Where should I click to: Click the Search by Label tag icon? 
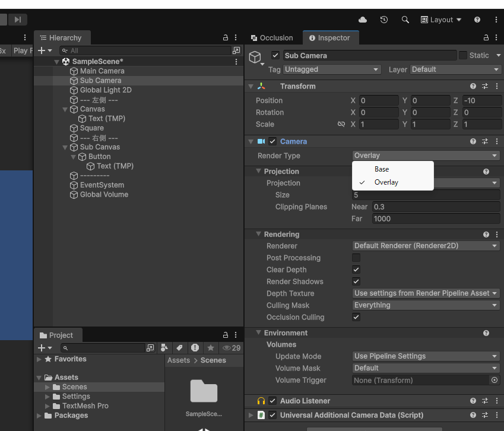tap(179, 348)
